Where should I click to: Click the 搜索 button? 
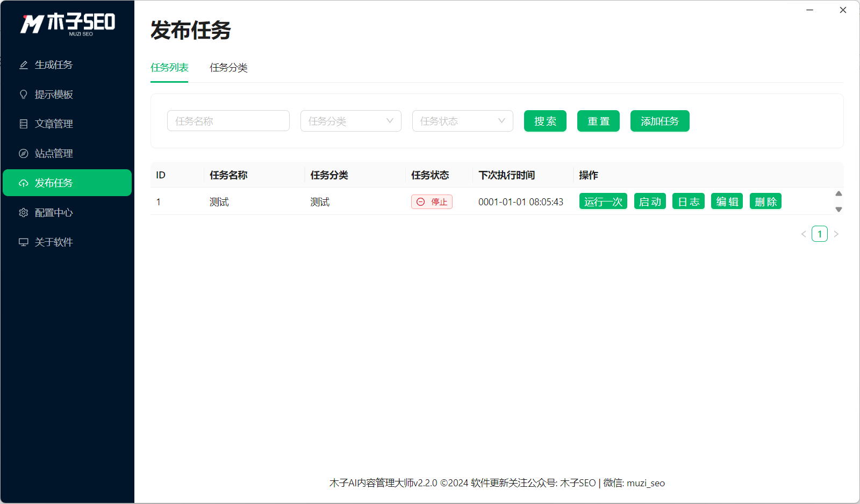pyautogui.click(x=545, y=121)
